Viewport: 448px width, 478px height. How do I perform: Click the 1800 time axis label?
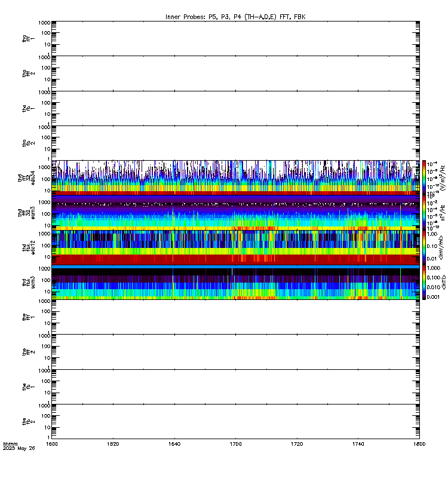coord(419,444)
